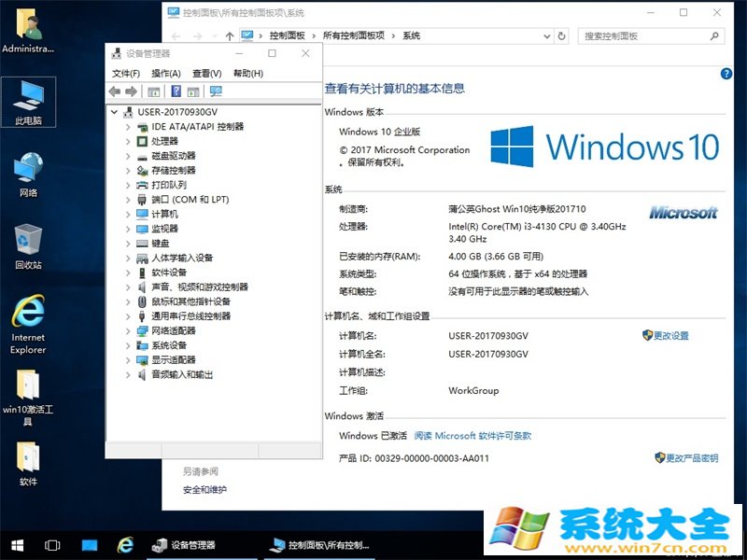This screenshot has height=560, width=747.
Task: Select the 键盘 (keyboard) tree item
Action: pyautogui.click(x=160, y=244)
